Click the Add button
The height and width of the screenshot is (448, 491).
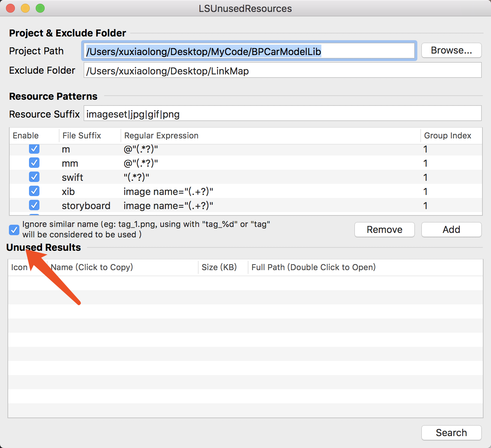(x=451, y=230)
